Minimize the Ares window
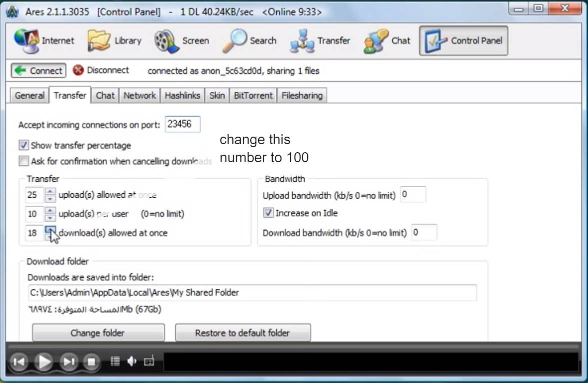588x383 pixels. pyautogui.click(x=518, y=9)
